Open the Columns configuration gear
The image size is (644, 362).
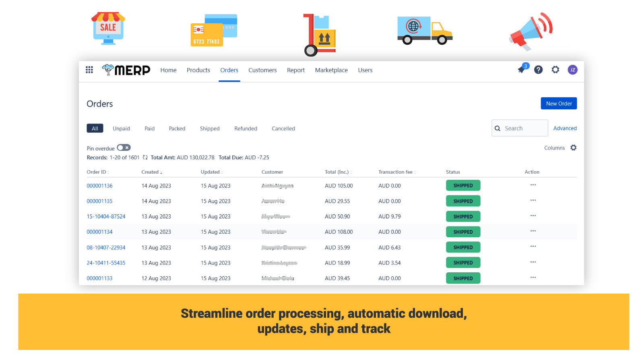574,148
